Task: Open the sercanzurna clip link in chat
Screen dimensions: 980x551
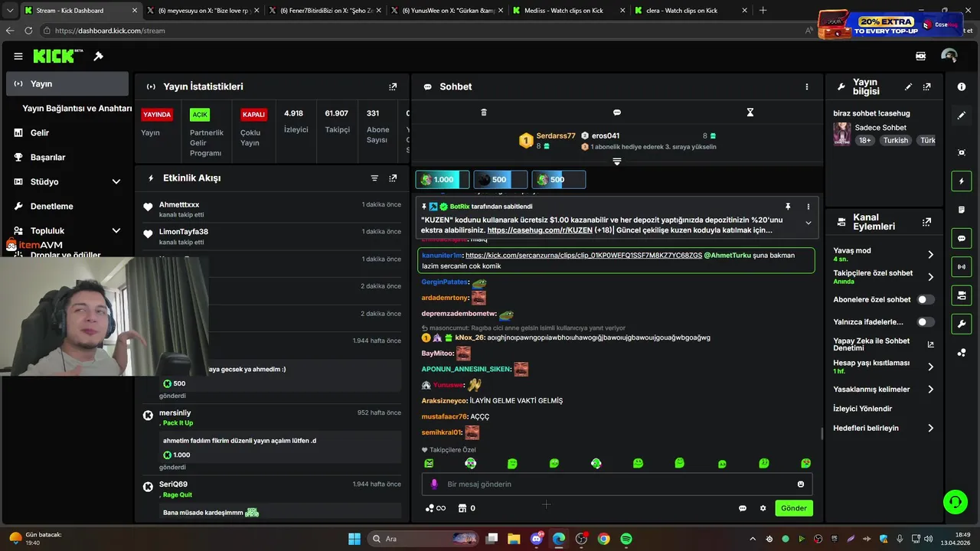Action: pyautogui.click(x=583, y=256)
